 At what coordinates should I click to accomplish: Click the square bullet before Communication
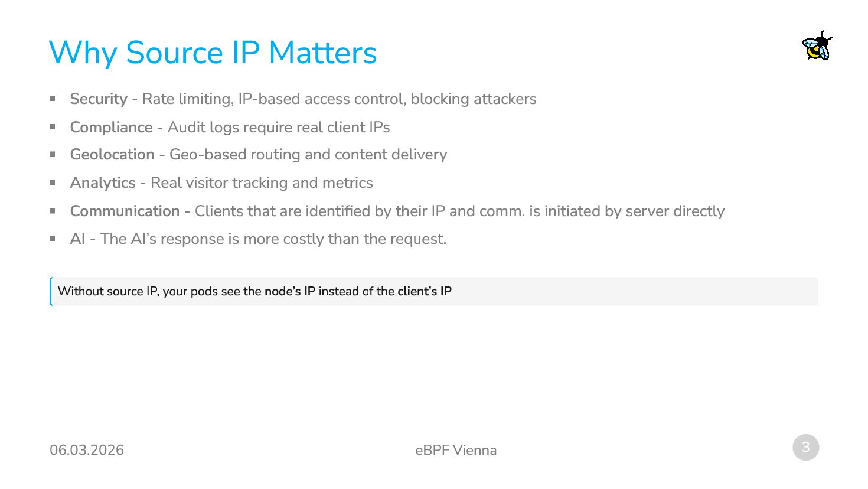[53, 210]
